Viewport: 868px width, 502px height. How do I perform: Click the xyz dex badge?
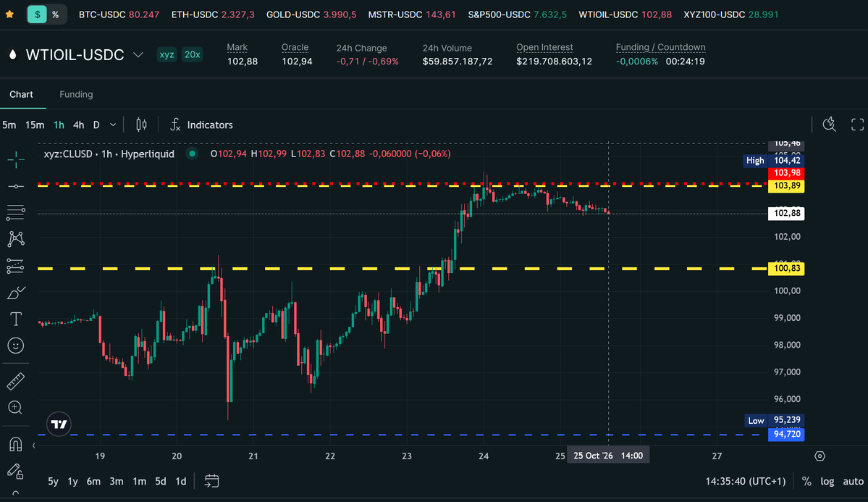coord(167,54)
